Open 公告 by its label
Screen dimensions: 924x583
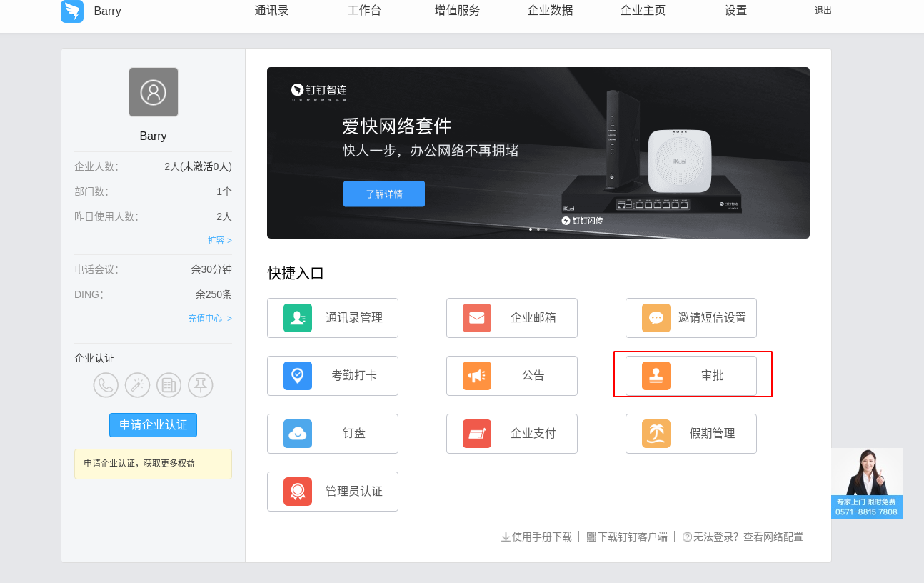pyautogui.click(x=533, y=376)
